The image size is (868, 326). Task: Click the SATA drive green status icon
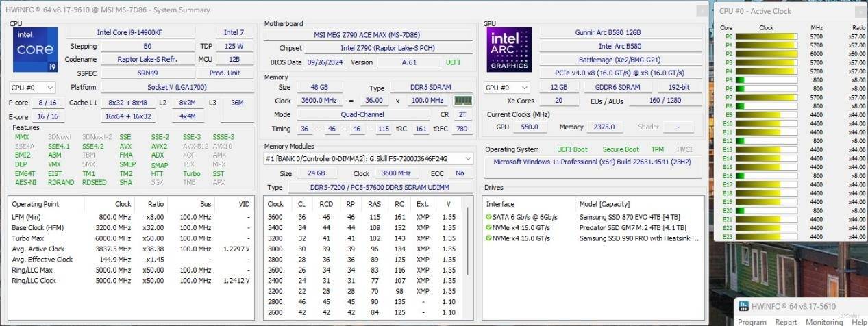pyautogui.click(x=488, y=216)
